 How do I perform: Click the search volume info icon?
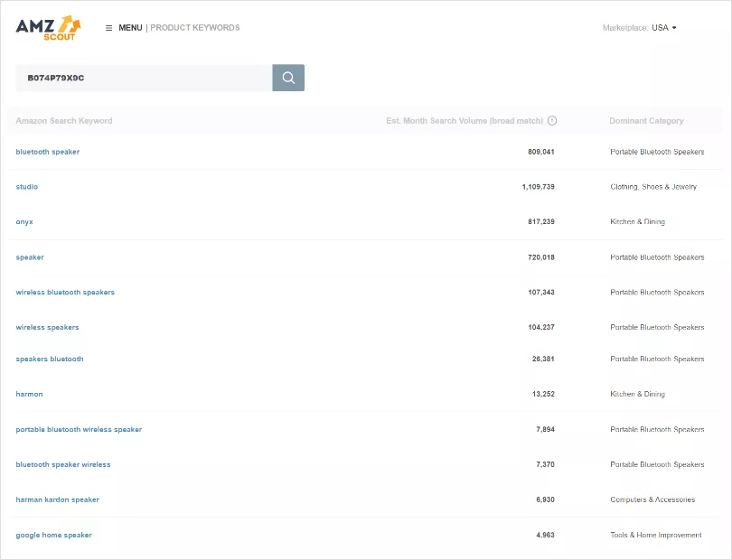pyautogui.click(x=552, y=120)
